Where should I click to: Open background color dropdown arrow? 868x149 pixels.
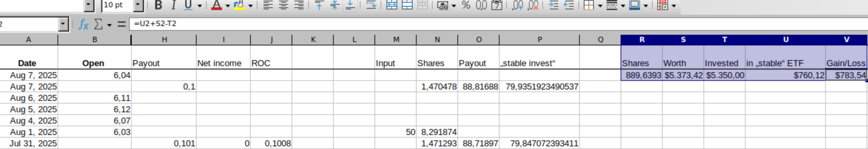[250, 6]
